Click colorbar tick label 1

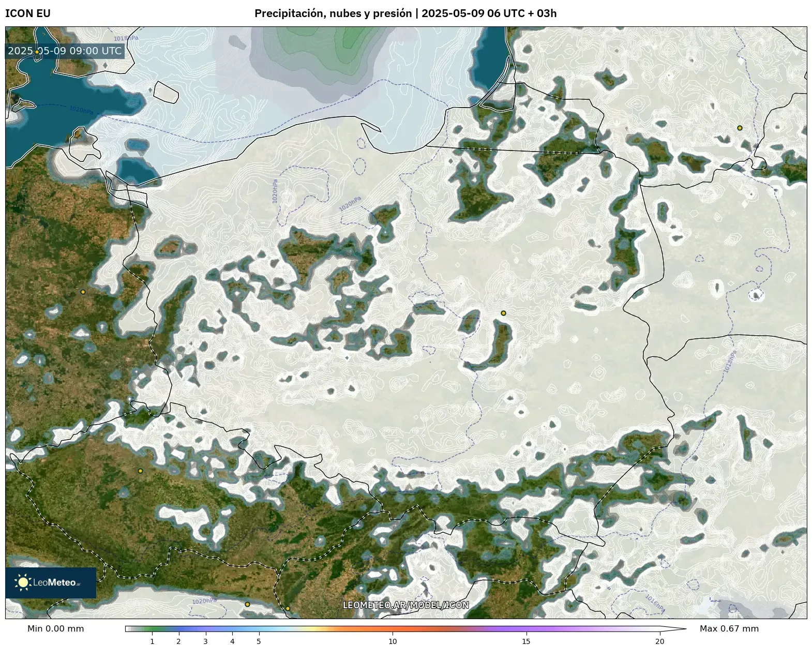click(152, 641)
